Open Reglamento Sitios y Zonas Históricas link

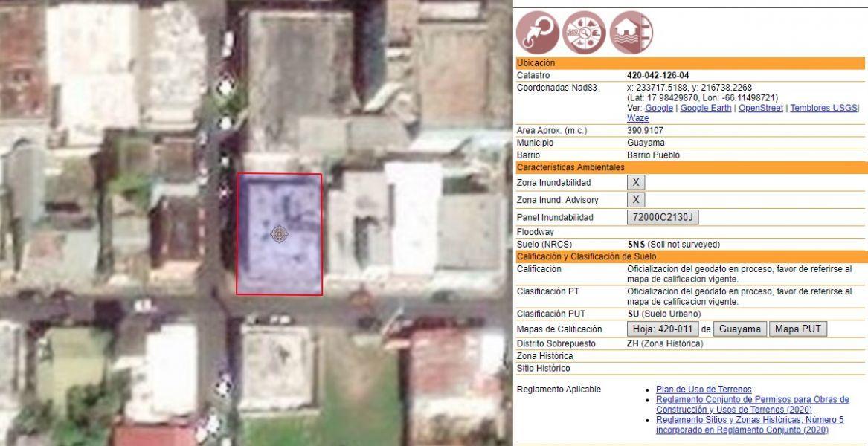[x=750, y=425]
